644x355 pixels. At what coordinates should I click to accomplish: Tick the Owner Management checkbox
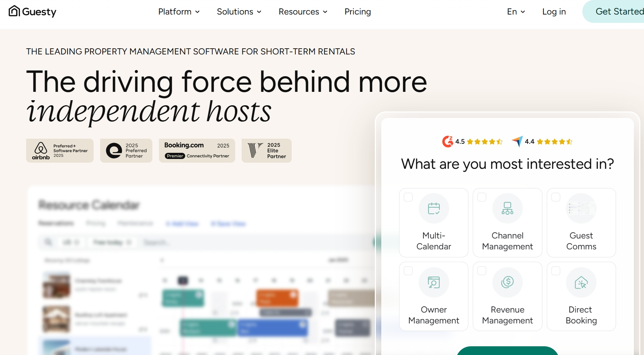tap(408, 271)
